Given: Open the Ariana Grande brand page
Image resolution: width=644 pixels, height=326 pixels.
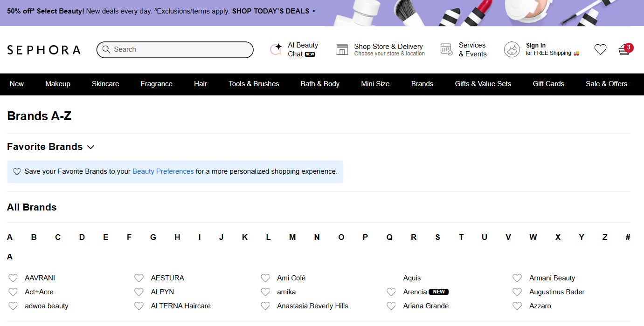Looking at the screenshot, I should click(x=426, y=306).
